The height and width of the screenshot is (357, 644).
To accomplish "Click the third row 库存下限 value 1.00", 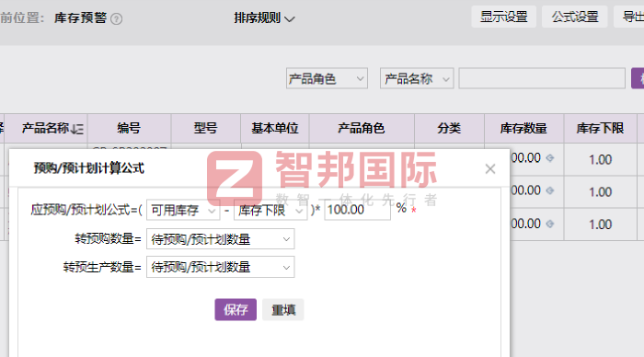I will pyautogui.click(x=600, y=225).
